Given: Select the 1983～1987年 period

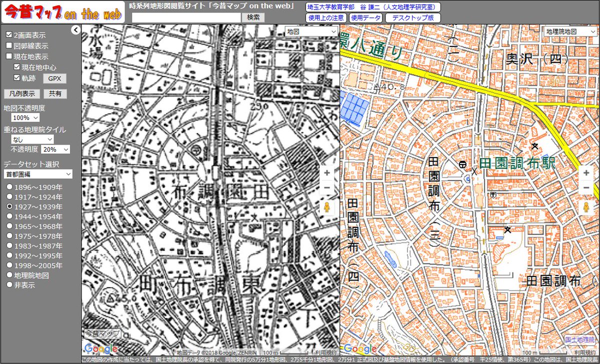Looking at the screenshot, I should coord(9,245).
